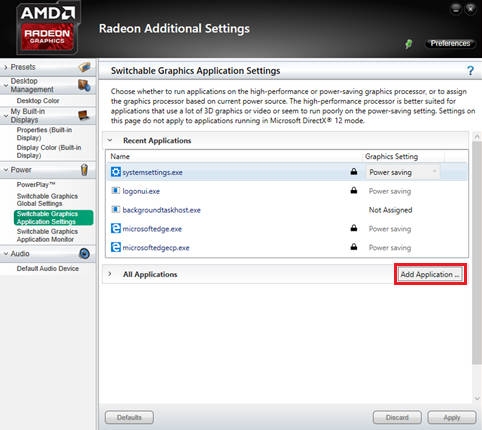Open the Preferences menu
Viewport: 482px width, 430px height.
450,43
